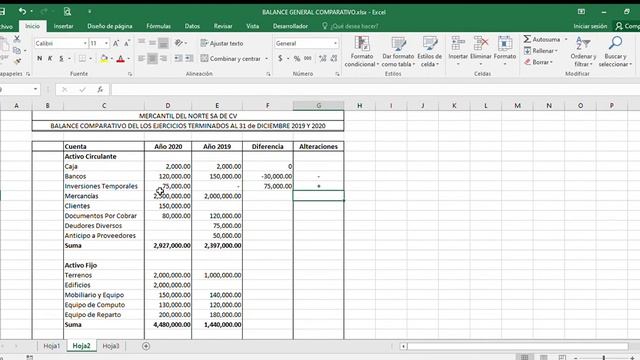This screenshot has width=640, height=360.
Task: Click the text orientation icon
Action: (x=179, y=43)
